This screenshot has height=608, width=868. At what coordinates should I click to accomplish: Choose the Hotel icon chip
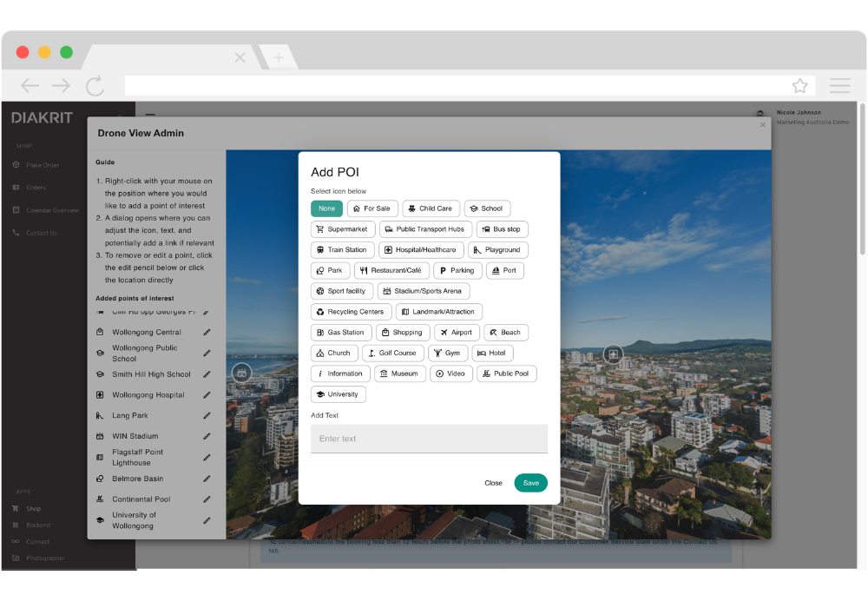click(493, 354)
